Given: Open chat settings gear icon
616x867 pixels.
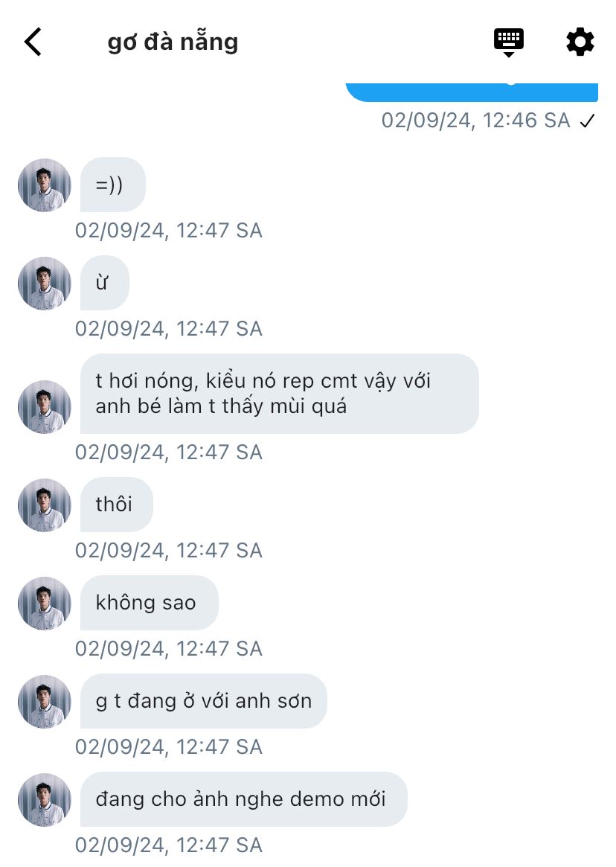Looking at the screenshot, I should 580,42.
